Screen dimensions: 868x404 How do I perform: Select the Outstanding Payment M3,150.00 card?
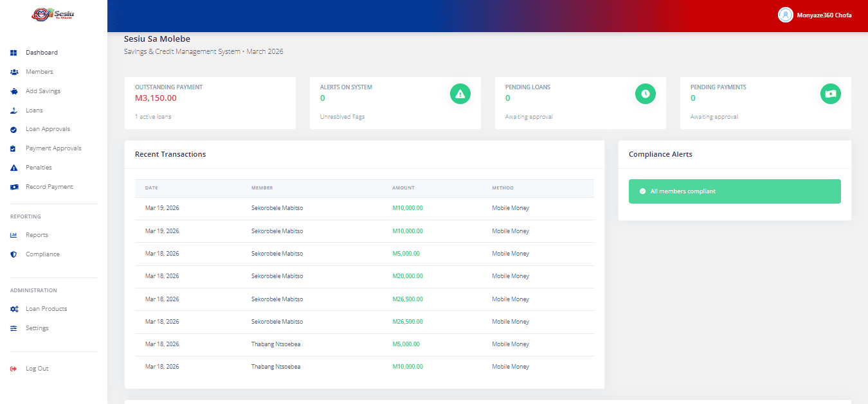click(210, 103)
